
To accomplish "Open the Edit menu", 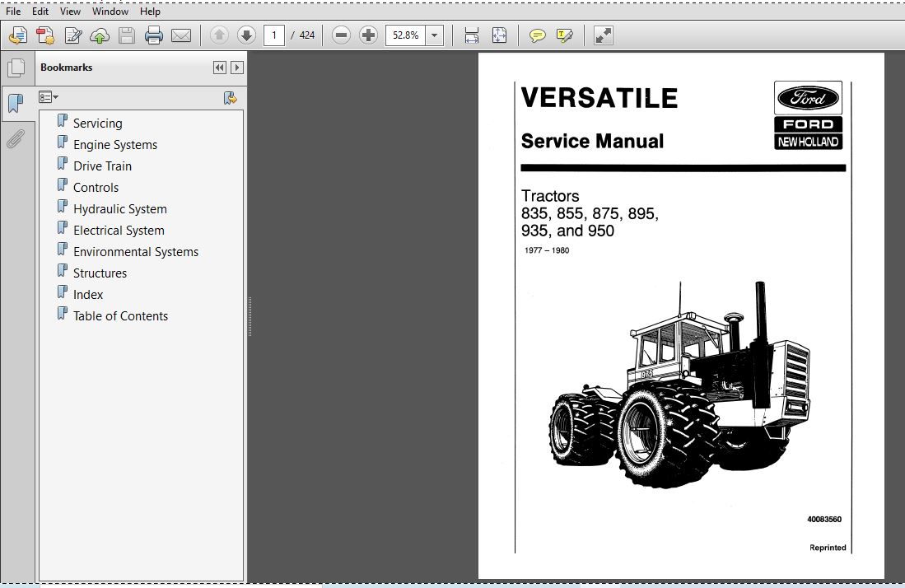I will pyautogui.click(x=40, y=11).
